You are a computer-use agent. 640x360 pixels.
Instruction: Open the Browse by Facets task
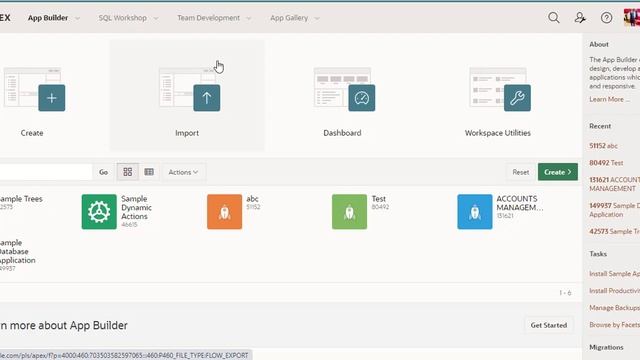pos(615,325)
